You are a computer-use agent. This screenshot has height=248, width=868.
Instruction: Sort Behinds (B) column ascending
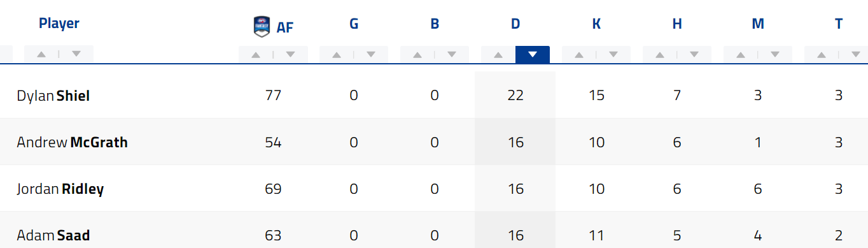point(417,54)
